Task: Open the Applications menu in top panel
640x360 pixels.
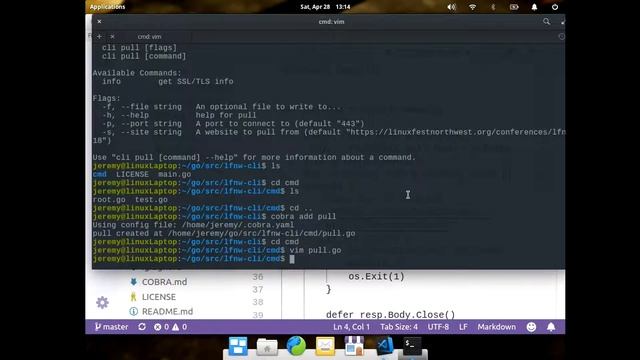Action: pyautogui.click(x=107, y=7)
